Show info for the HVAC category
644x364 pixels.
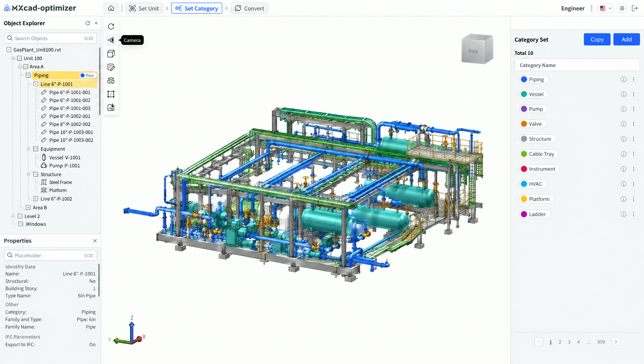[x=624, y=184]
